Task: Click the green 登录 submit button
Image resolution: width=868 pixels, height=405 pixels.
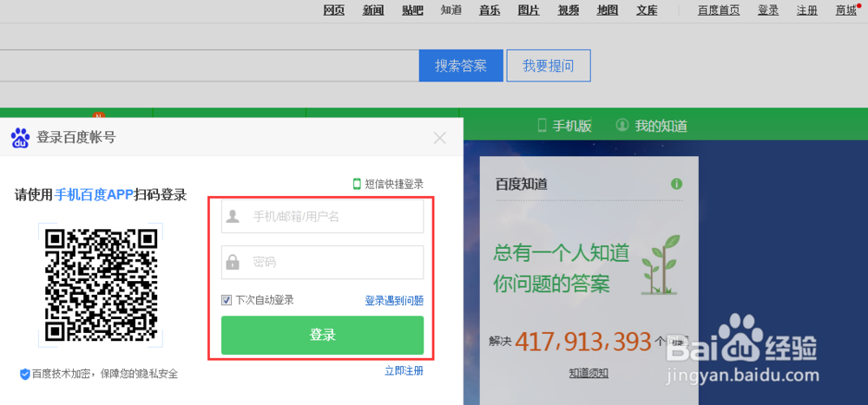Action: 323,336
